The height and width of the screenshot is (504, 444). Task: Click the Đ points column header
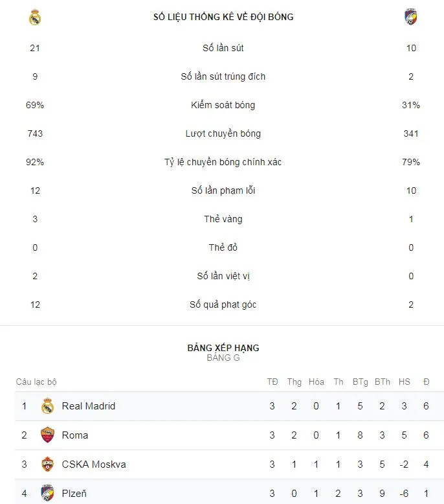click(426, 382)
